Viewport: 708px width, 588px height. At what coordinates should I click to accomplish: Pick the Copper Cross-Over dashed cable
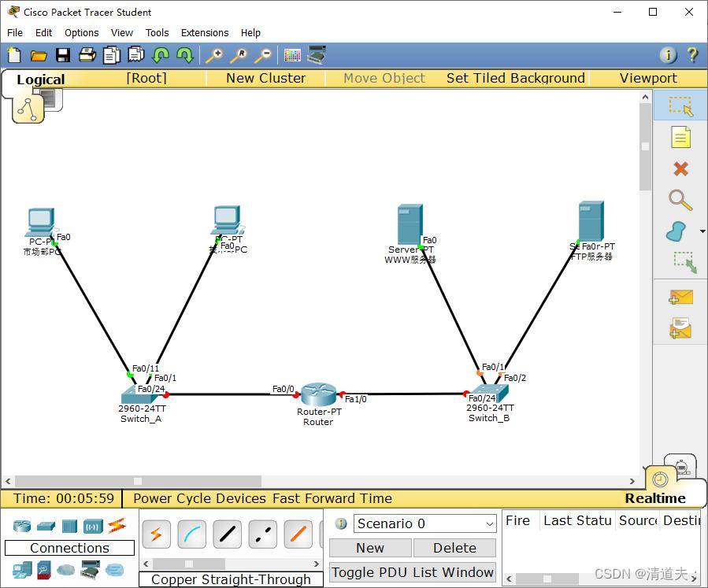tap(263, 534)
